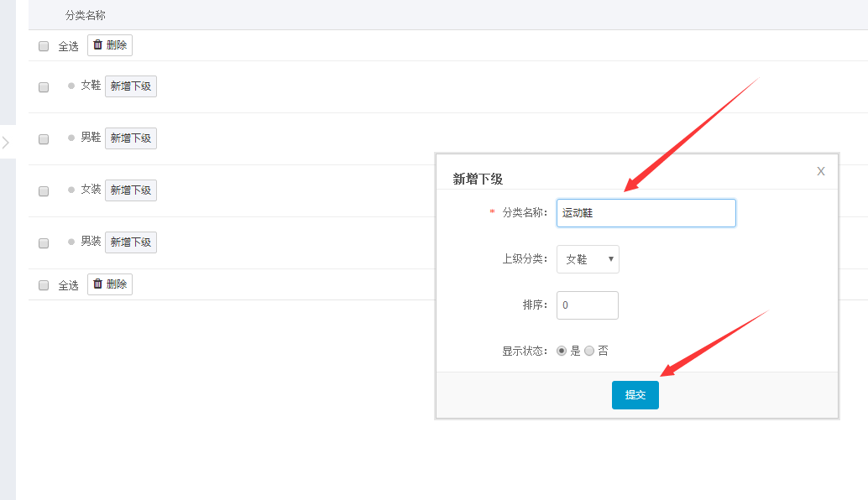Tick the bottom 全选 checkbox
The width and height of the screenshot is (868, 500).
pos(44,285)
